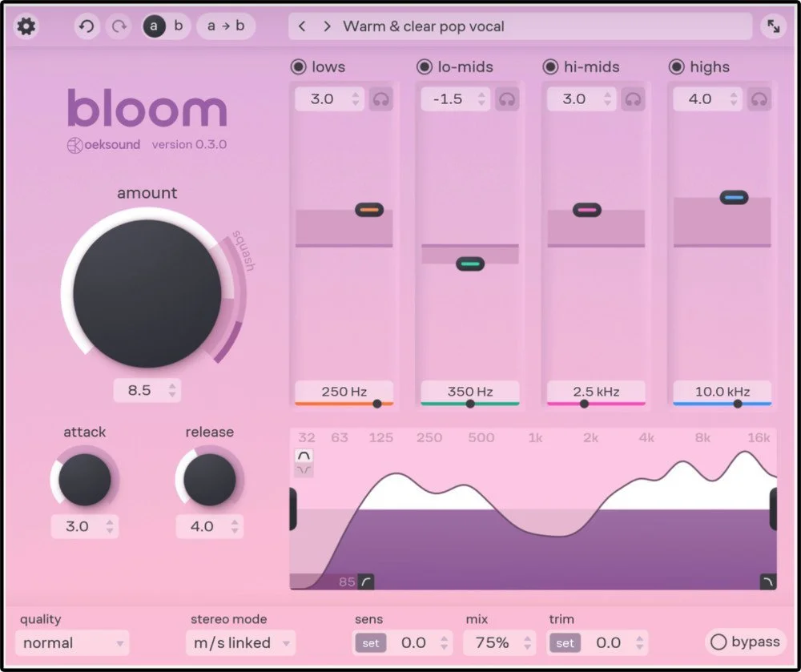
Task: Click the 350 Hz crossover frequency field
Action: (x=470, y=391)
